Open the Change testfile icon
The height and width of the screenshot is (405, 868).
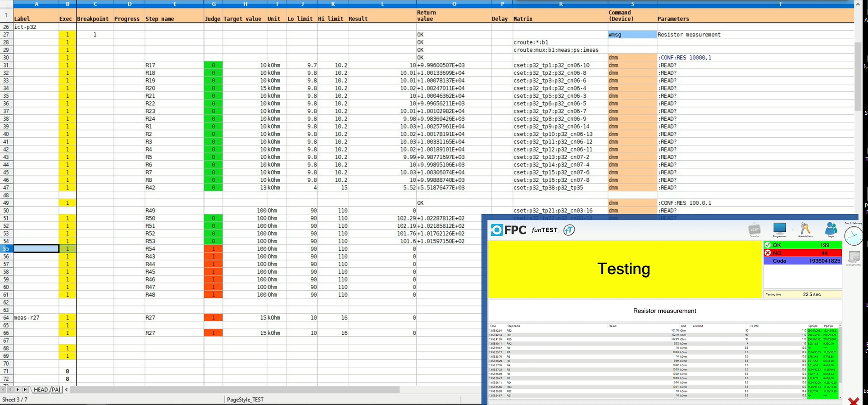click(x=854, y=258)
